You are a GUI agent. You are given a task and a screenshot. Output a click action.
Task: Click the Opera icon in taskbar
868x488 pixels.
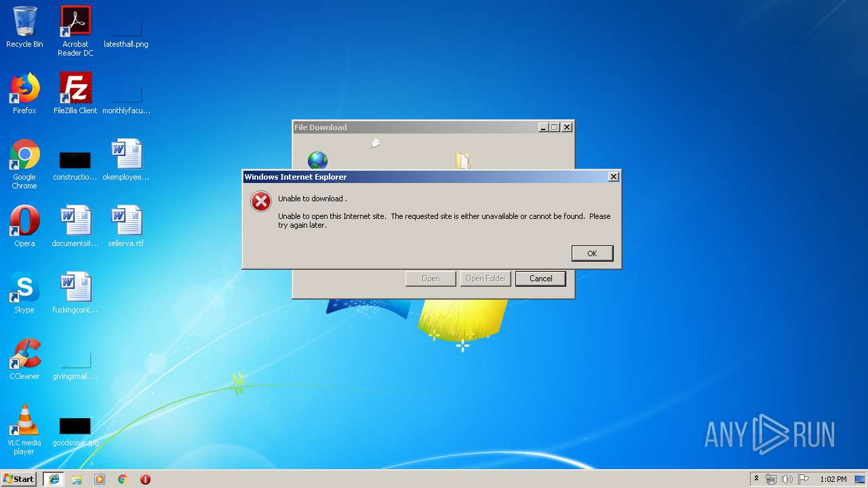[x=145, y=479]
